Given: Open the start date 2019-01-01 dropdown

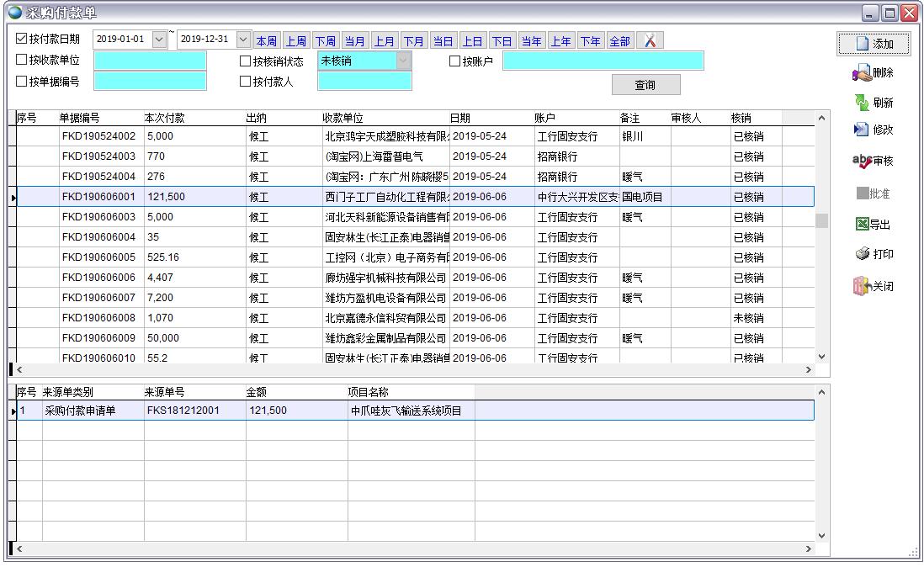Looking at the screenshot, I should (159, 40).
